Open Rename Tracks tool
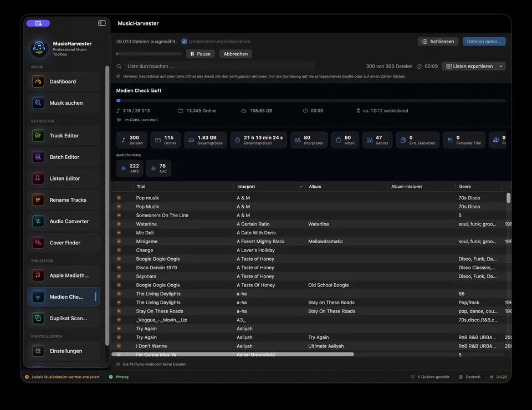 click(64, 200)
